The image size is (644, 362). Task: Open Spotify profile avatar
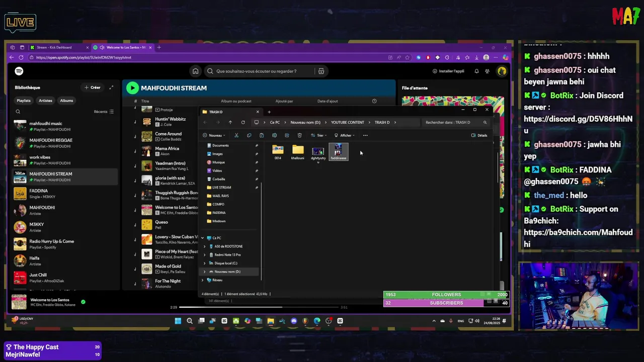coord(502,71)
